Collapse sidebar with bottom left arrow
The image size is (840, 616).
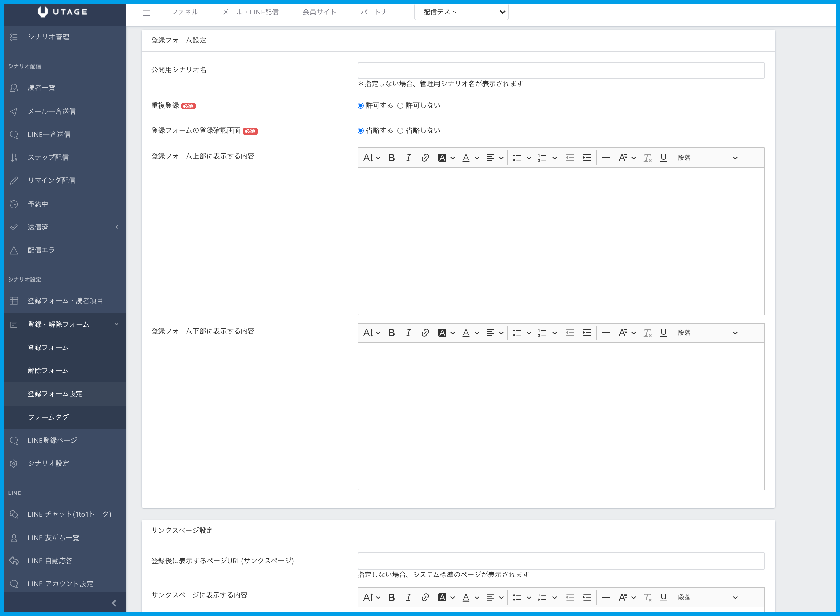point(114,603)
